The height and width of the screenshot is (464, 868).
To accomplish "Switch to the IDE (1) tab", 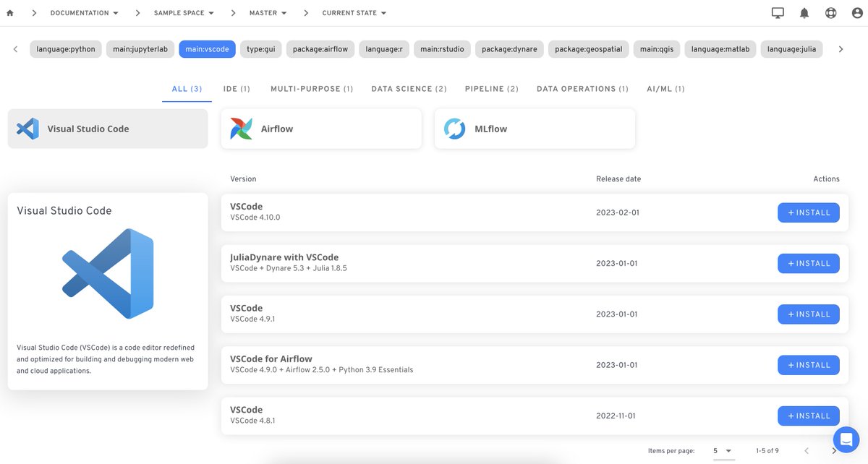I will click(237, 89).
